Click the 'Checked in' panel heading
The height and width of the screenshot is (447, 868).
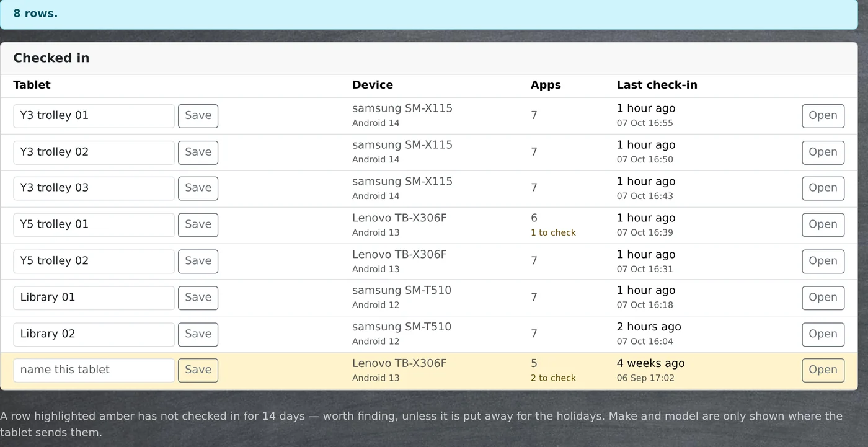pos(51,58)
